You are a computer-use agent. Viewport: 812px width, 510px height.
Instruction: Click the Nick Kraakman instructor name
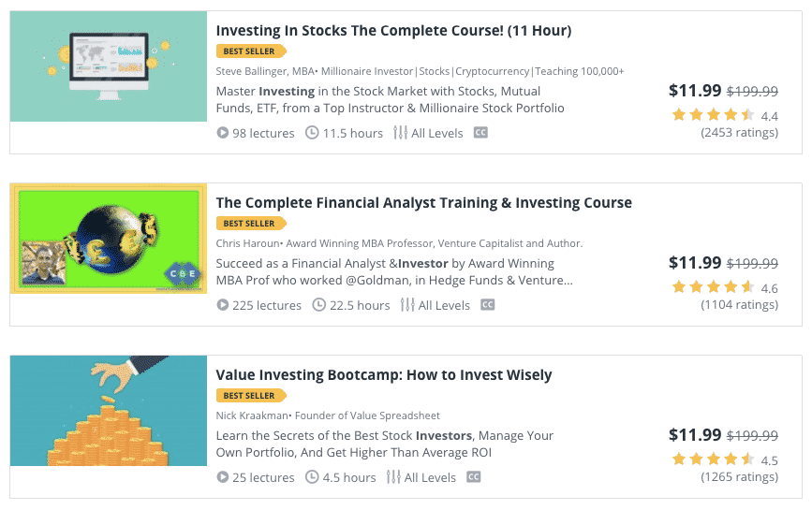[x=252, y=415]
